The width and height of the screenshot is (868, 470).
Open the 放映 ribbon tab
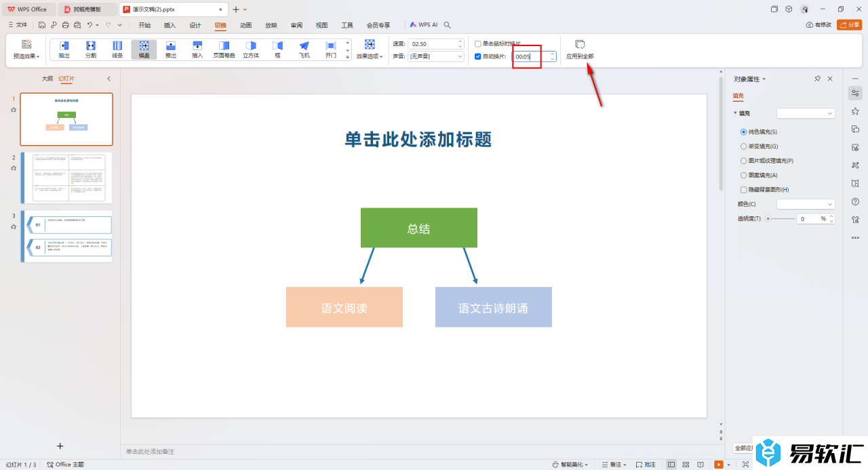271,25
